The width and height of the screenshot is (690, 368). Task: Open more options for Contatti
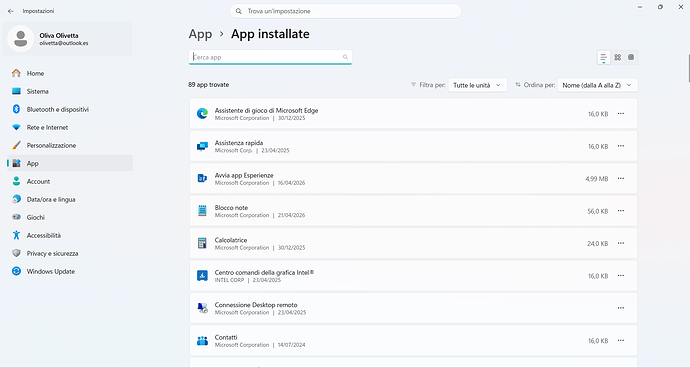(621, 340)
